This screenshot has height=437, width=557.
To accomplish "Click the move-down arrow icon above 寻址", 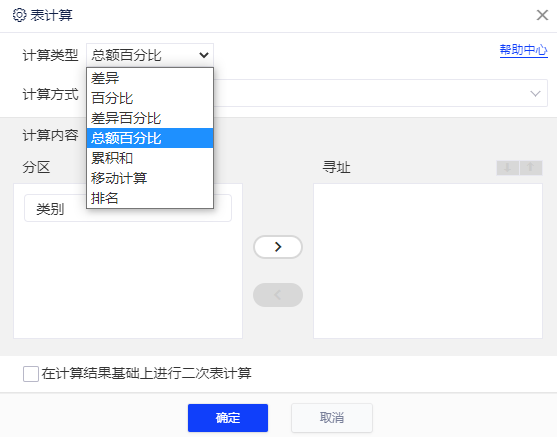I will 508,168.
